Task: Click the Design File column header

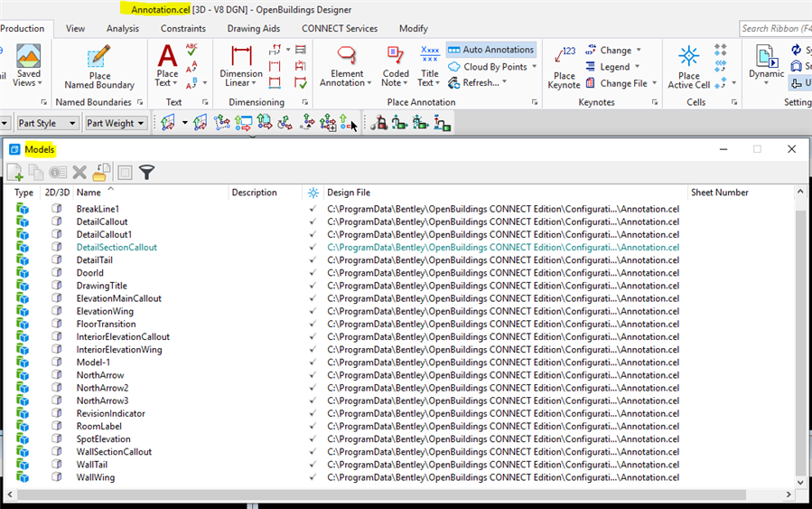Action: pyautogui.click(x=505, y=193)
